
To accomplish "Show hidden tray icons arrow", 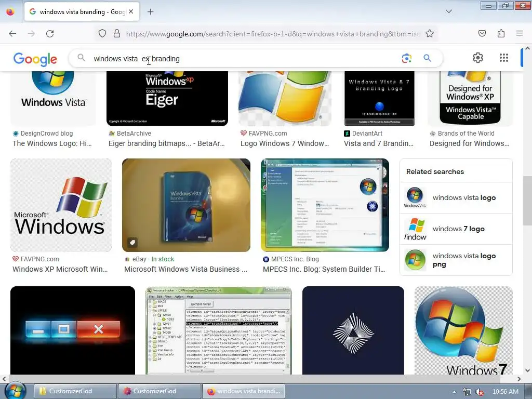I will [x=454, y=392].
